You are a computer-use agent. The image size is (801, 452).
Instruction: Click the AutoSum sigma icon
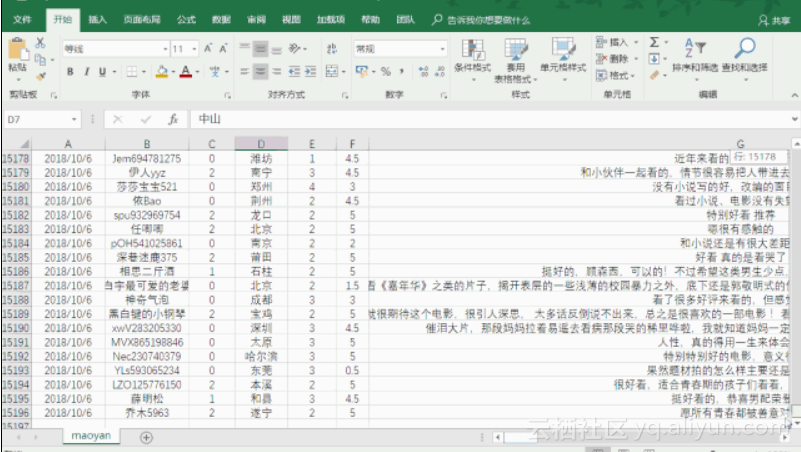click(654, 42)
